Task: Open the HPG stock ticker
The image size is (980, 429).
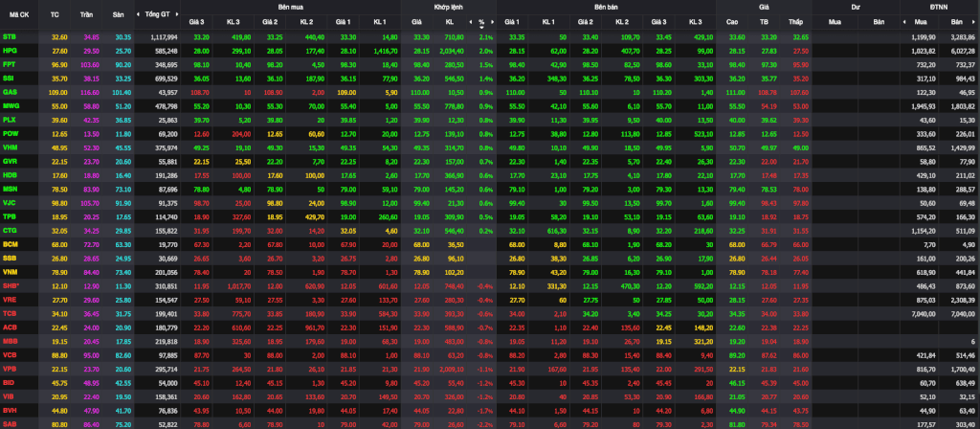Action: coord(10,51)
